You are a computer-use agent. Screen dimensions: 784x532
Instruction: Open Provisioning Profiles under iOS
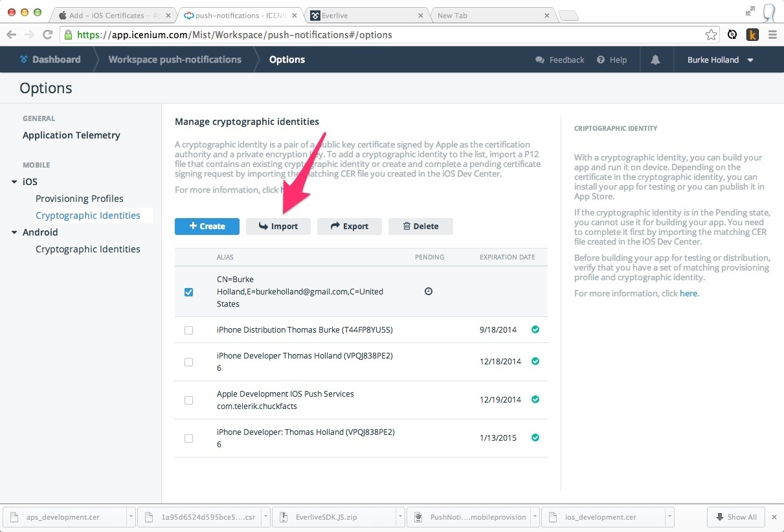(79, 199)
